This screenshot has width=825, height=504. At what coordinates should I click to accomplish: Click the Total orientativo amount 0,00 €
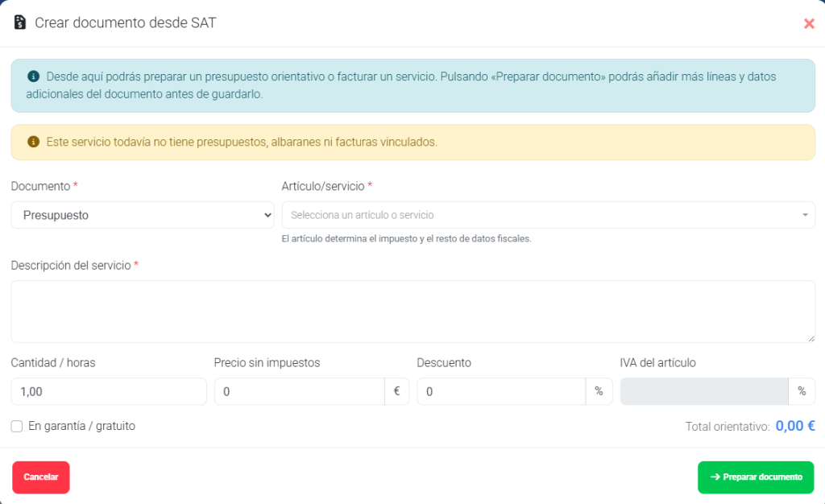click(x=795, y=426)
